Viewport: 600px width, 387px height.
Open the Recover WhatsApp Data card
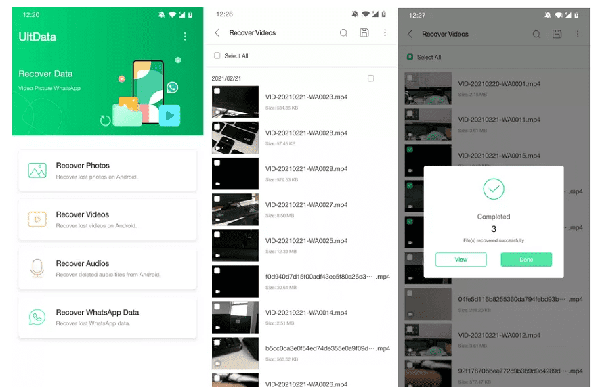pos(108,318)
